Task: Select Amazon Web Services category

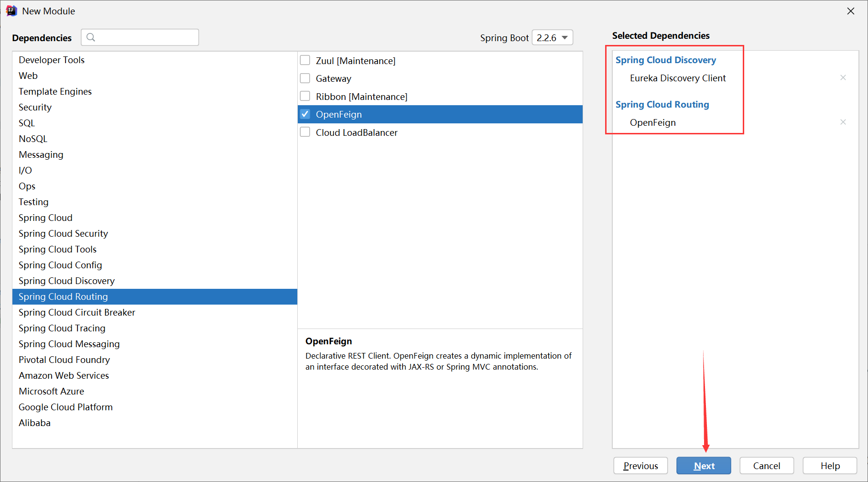Action: click(155, 375)
